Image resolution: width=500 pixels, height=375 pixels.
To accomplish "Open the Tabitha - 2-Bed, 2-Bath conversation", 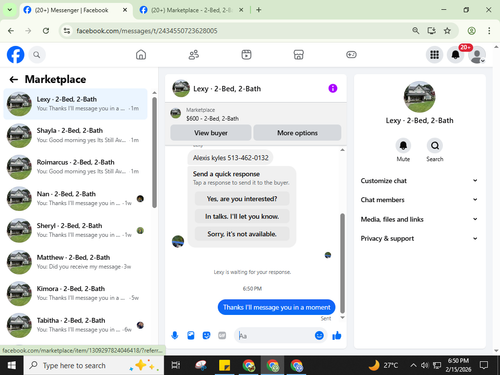I will 75,325.
